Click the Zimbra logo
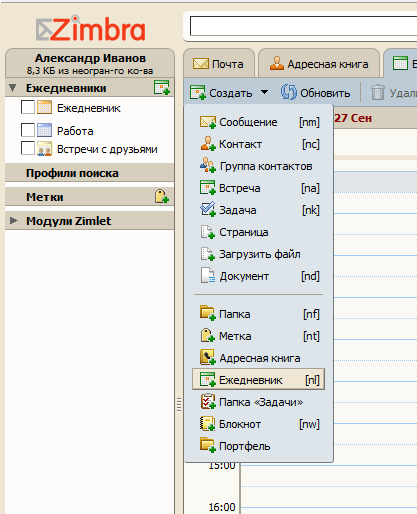Screen dimensions: 417x514 91,29
